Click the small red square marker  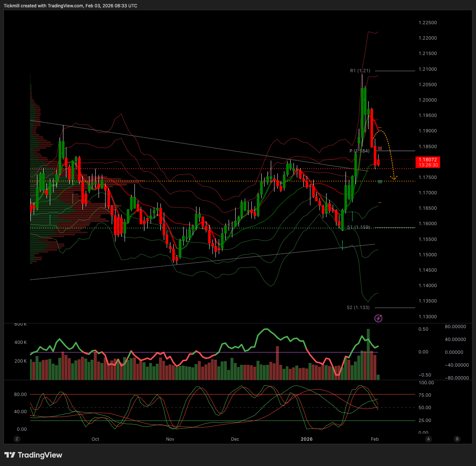(380, 148)
